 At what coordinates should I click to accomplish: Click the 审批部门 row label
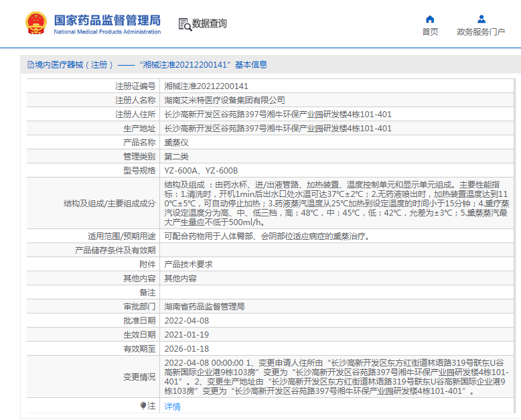tap(139, 307)
